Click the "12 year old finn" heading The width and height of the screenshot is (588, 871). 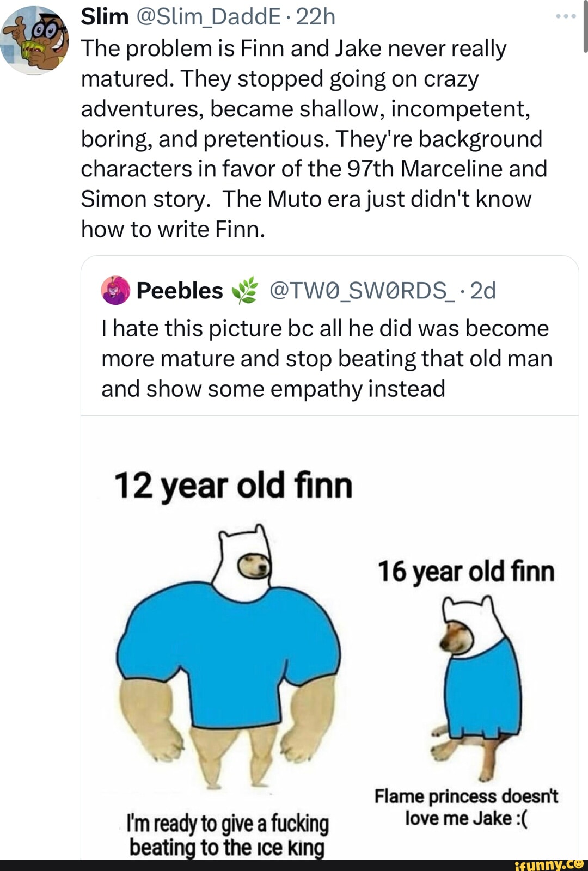(x=234, y=486)
